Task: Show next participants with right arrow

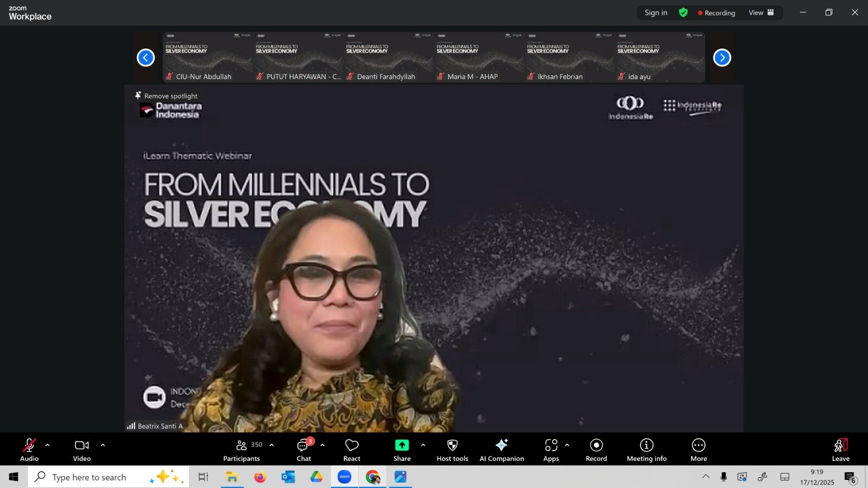Action: 722,57
